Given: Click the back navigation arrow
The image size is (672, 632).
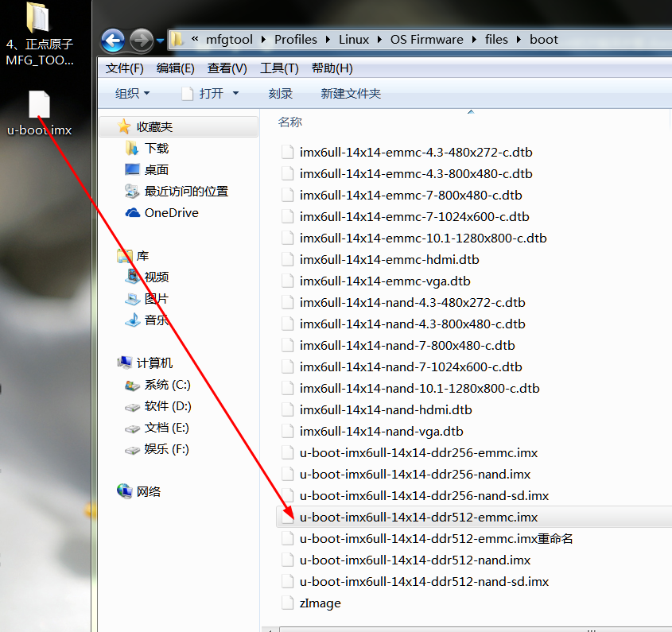Looking at the screenshot, I should coord(113,40).
